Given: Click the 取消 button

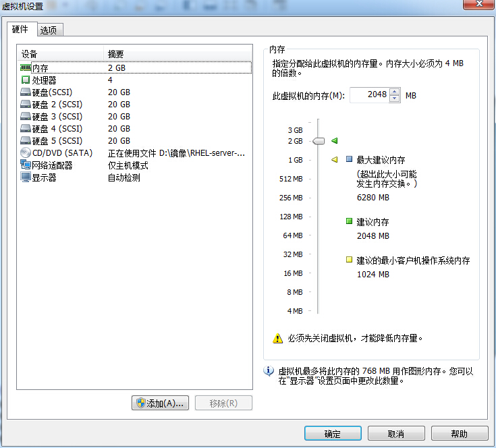Looking at the screenshot, I should (x=396, y=434).
